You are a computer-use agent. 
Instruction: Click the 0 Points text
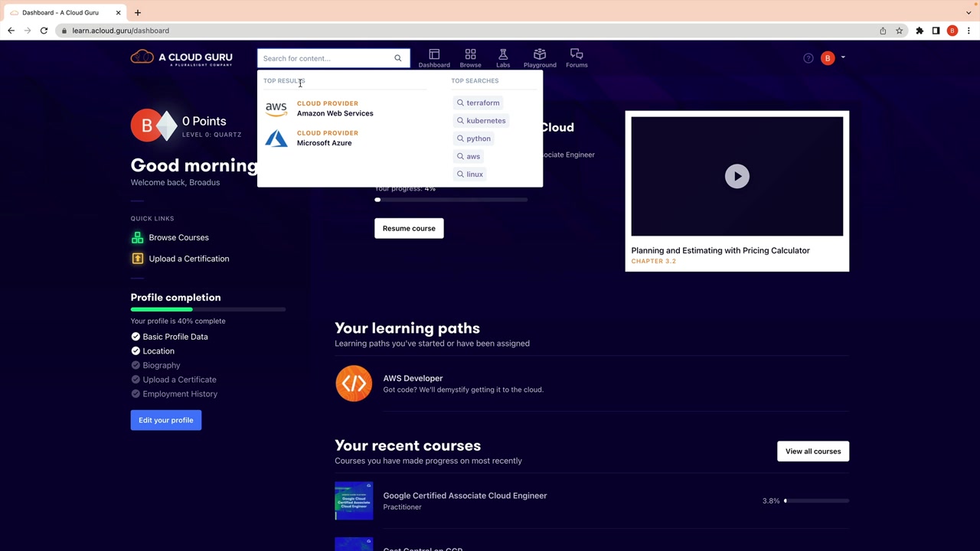[x=204, y=121]
